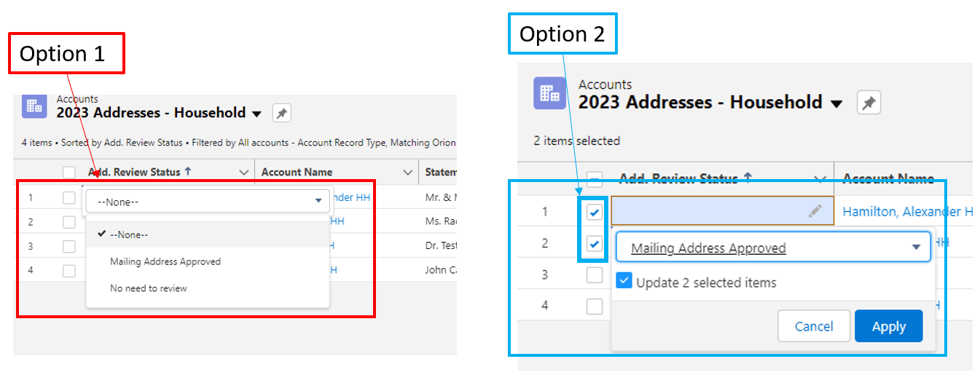Image resolution: width=980 pixels, height=375 pixels.
Task: Open the Account Name column menu chevron in the left table
Action: pyautogui.click(x=408, y=173)
